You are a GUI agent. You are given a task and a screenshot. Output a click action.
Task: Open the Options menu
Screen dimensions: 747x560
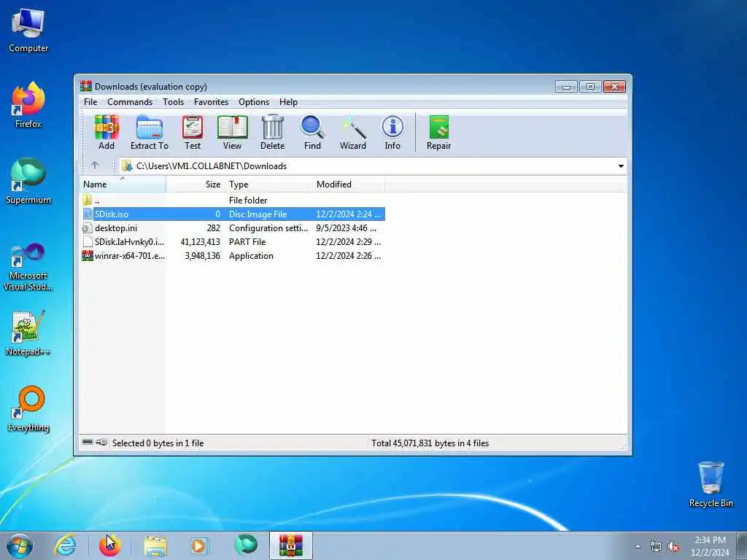pos(254,102)
